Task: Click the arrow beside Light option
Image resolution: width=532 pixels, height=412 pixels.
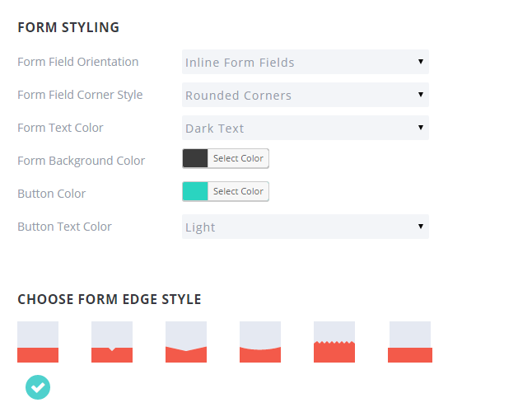Action: click(x=421, y=226)
